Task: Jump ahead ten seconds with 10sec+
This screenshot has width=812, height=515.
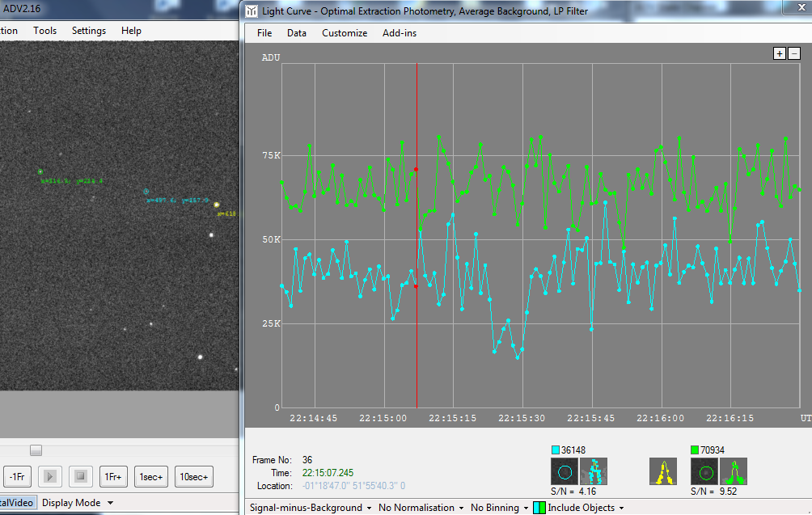Action: [194, 477]
